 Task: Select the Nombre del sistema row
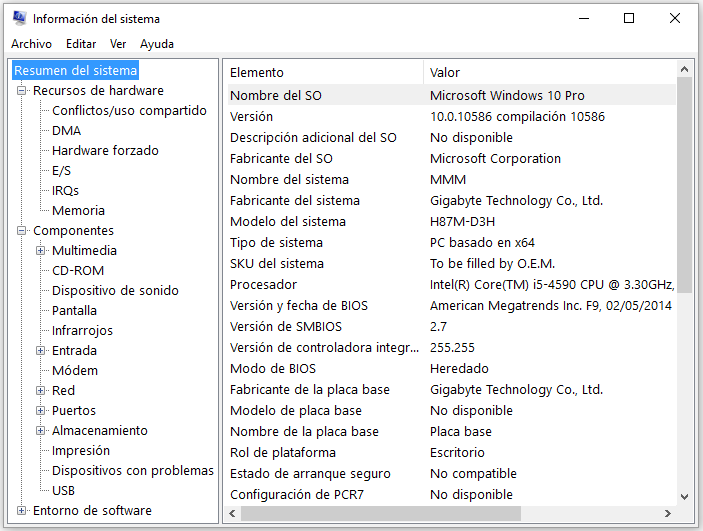[451, 179]
